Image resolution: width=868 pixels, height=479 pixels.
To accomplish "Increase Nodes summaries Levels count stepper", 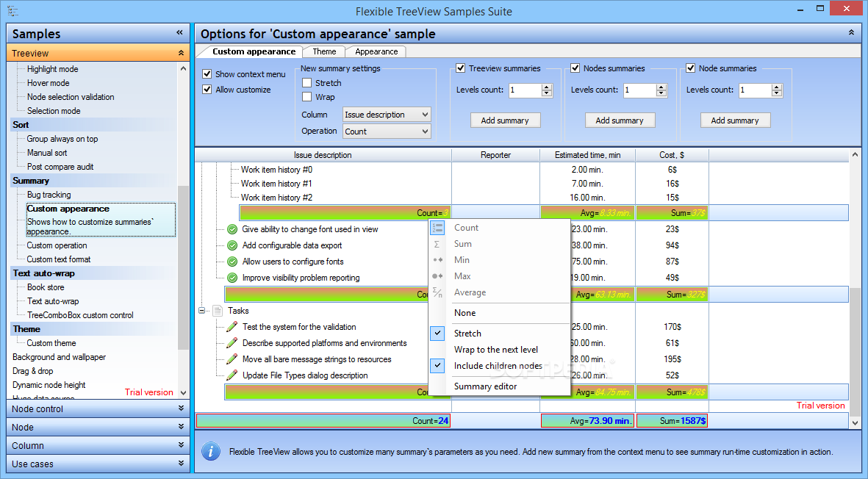I will click(661, 87).
